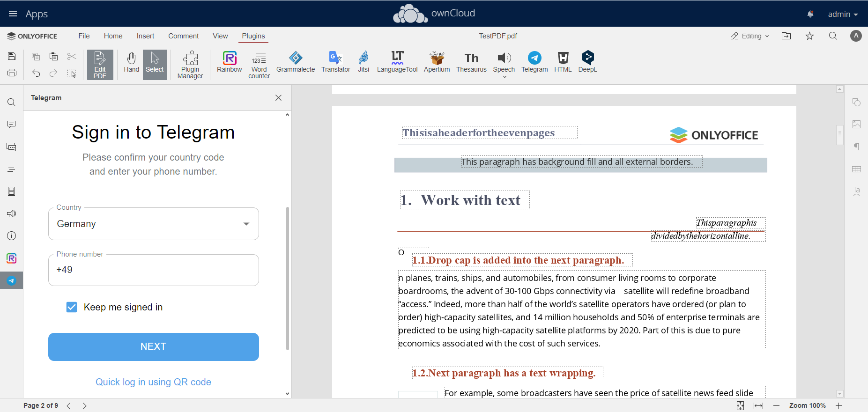Close the Telegram panel
Image resolution: width=868 pixels, height=412 pixels.
pyautogui.click(x=279, y=98)
